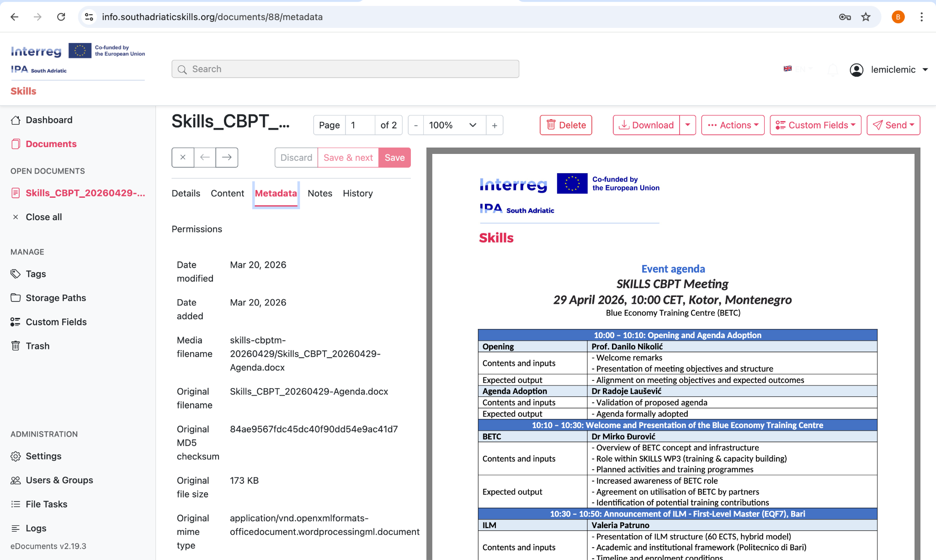Go to next document with the arrow icon
This screenshot has width=936, height=560.
(227, 157)
